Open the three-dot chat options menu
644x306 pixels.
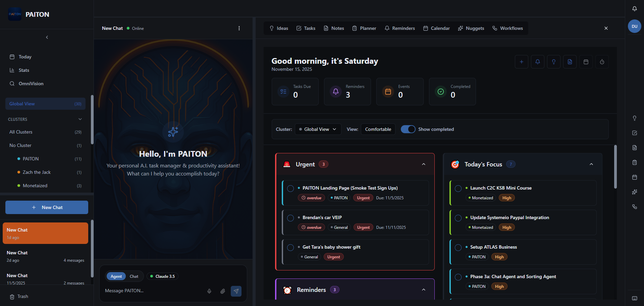click(239, 28)
